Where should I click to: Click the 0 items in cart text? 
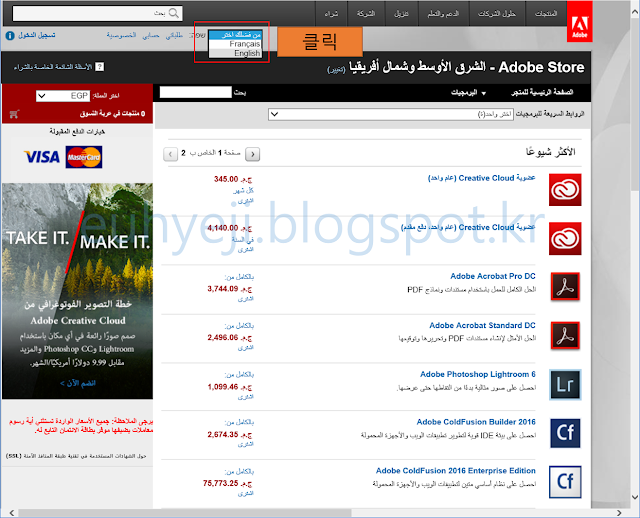pos(113,113)
